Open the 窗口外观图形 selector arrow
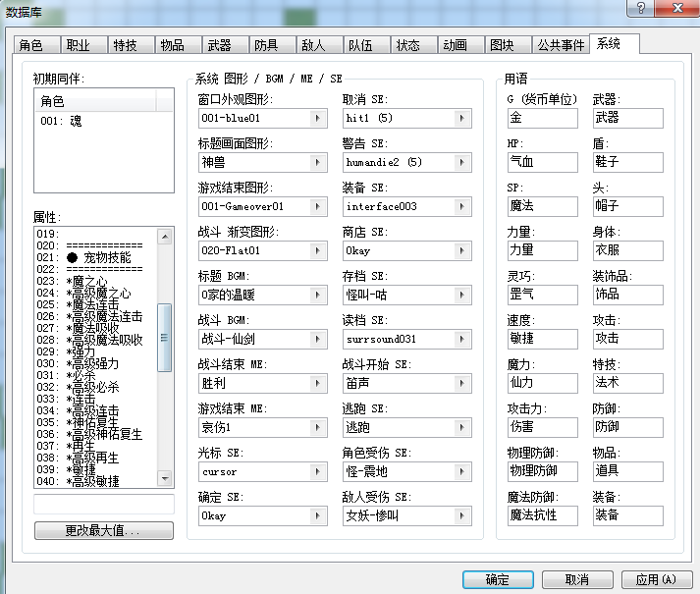Image resolution: width=700 pixels, height=594 pixels. (x=317, y=119)
